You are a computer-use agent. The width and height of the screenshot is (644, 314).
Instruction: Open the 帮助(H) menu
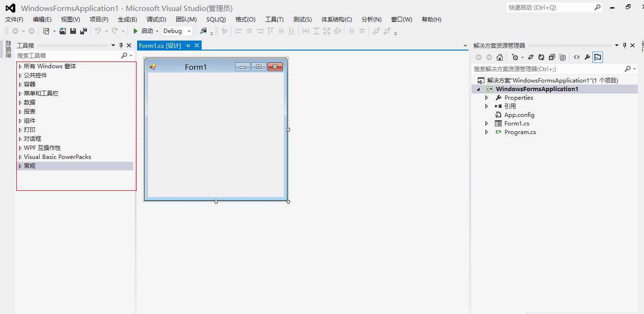(431, 19)
